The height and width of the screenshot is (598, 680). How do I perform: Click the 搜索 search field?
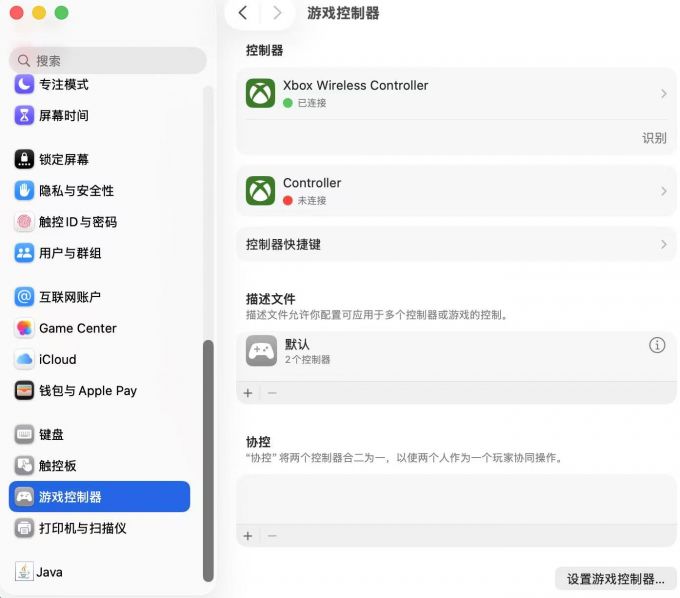(108, 61)
